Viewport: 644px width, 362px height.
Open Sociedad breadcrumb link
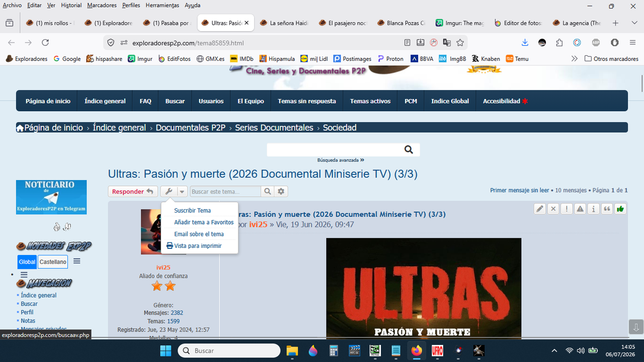(340, 128)
